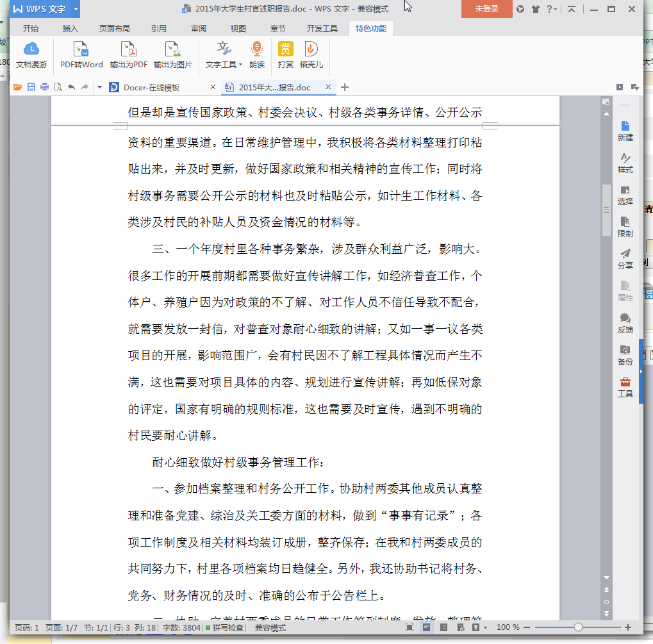Viewport: 653px width, 644px height.
Task: Open the 页面布局 ribbon tab
Action: click(114, 28)
